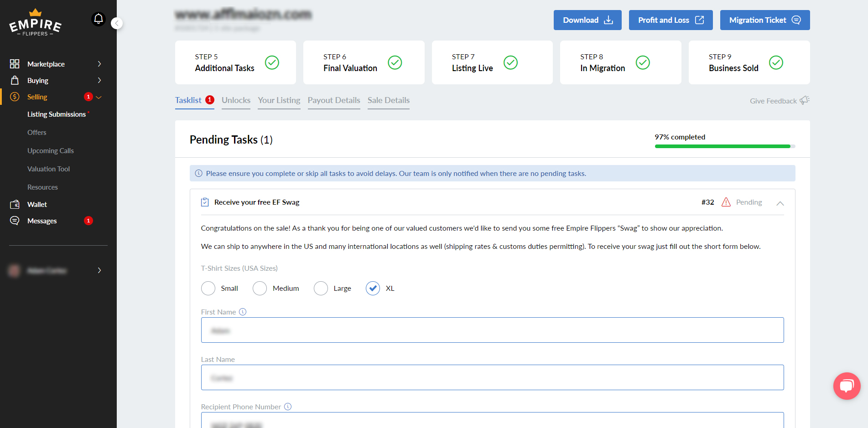Select the Small T-shirt size

tap(208, 289)
